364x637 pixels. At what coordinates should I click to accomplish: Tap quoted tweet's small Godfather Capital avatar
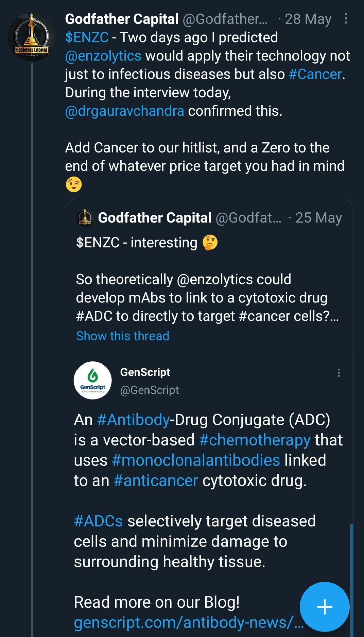85,218
